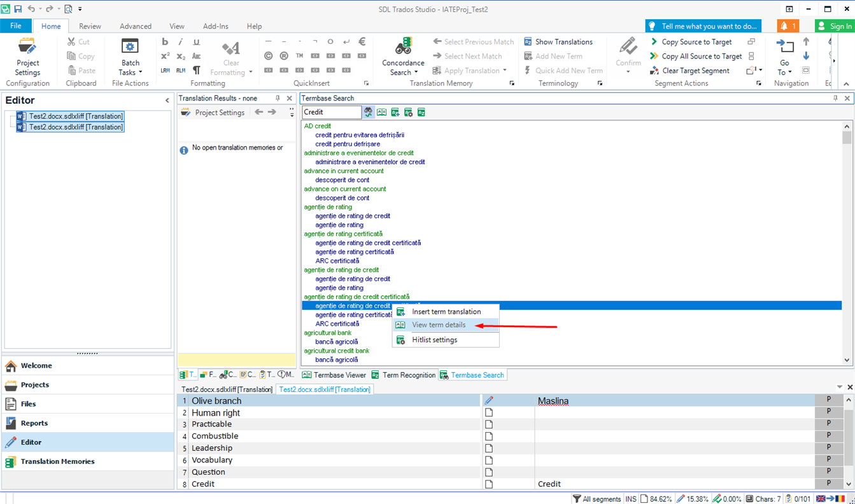
Task: Click Copy Source to Target
Action: coord(691,42)
